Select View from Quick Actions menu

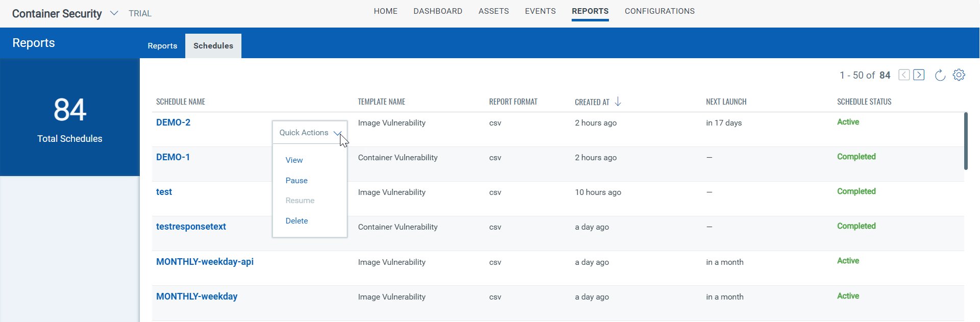294,160
